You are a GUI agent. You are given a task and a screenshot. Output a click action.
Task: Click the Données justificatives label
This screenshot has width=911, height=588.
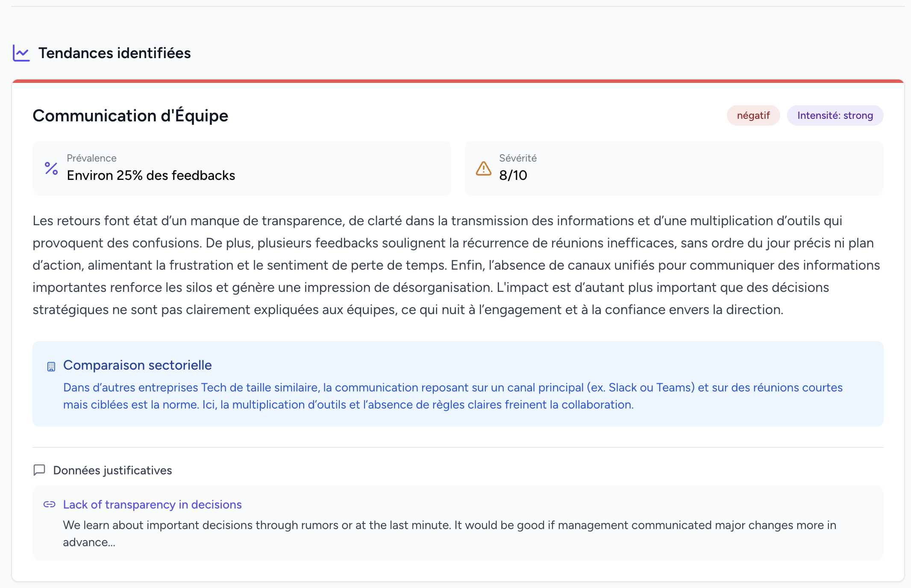tap(112, 470)
